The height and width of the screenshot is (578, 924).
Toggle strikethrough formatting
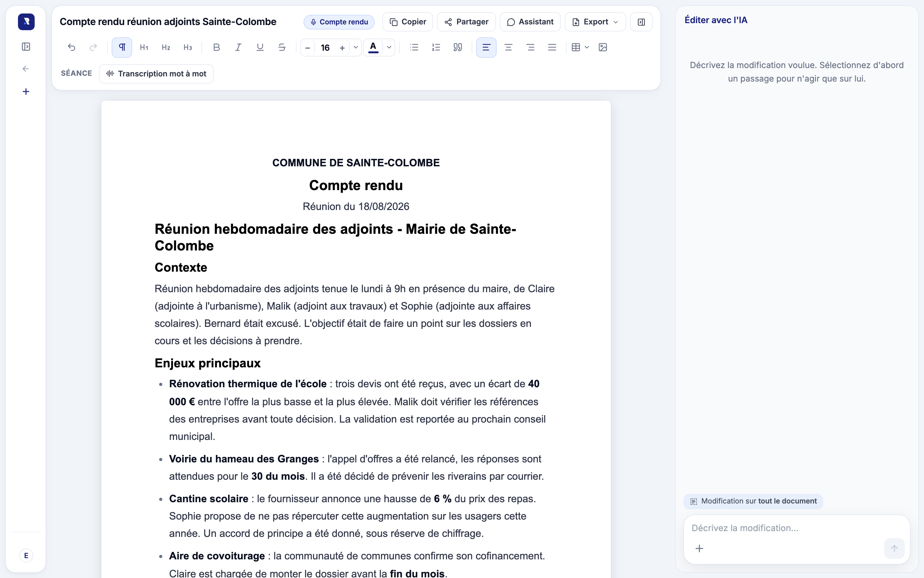coord(282,48)
